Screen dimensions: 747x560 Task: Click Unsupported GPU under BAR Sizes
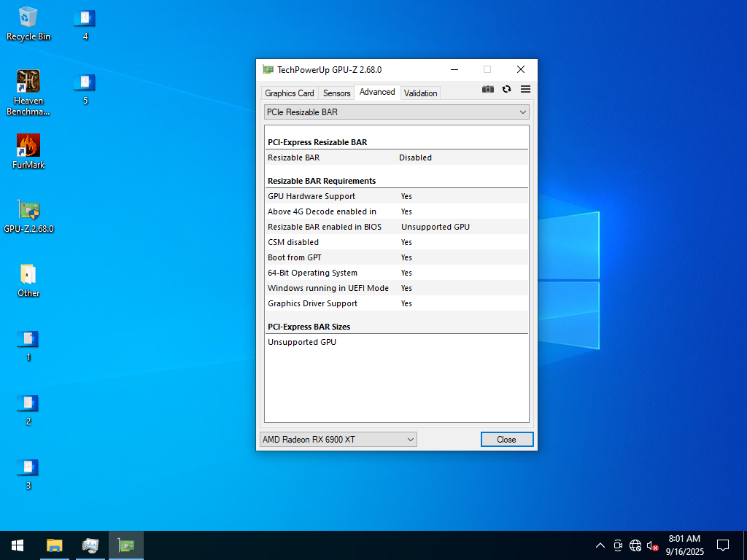[302, 342]
